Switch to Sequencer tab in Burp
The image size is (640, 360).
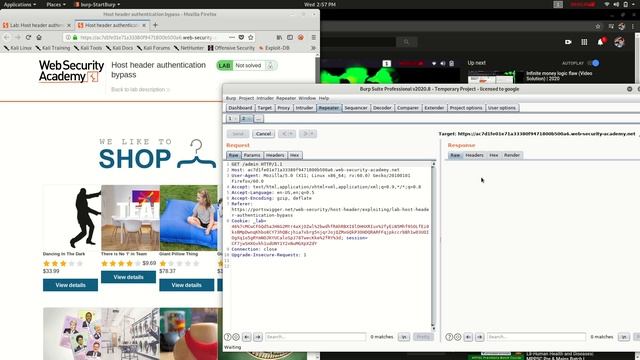pyautogui.click(x=356, y=108)
